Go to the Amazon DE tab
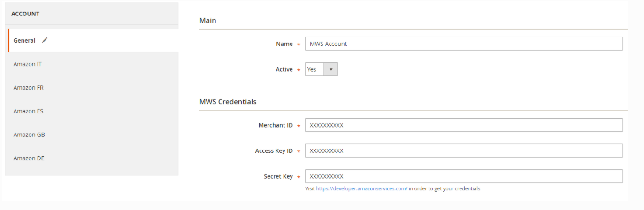This screenshot has height=210, width=644. click(x=92, y=158)
